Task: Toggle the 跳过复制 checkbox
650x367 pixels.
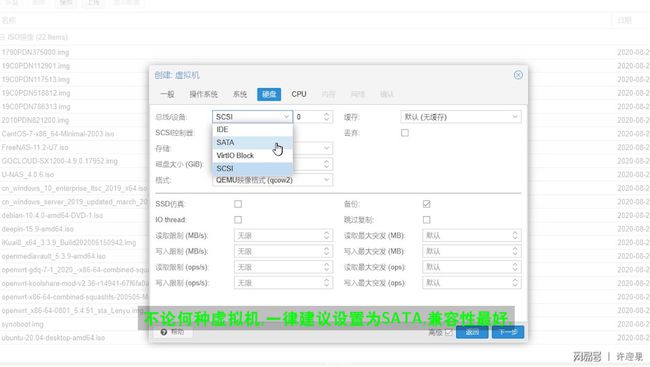Action: (427, 220)
